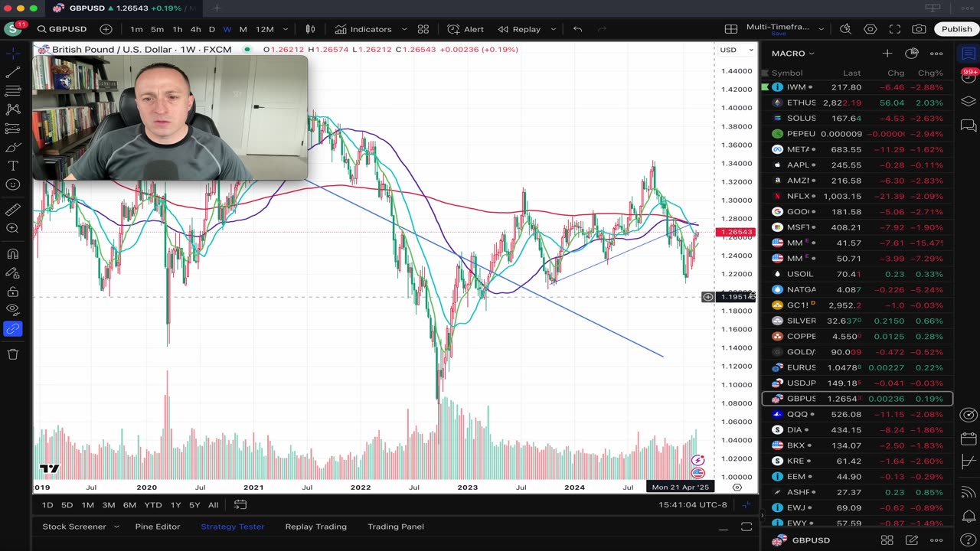Toggle magnet mode

pos(13,253)
